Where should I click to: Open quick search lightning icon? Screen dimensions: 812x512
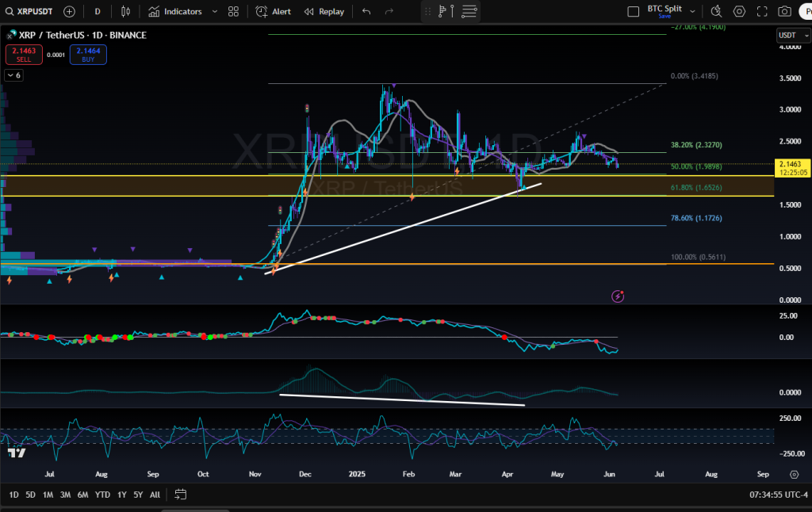point(716,11)
